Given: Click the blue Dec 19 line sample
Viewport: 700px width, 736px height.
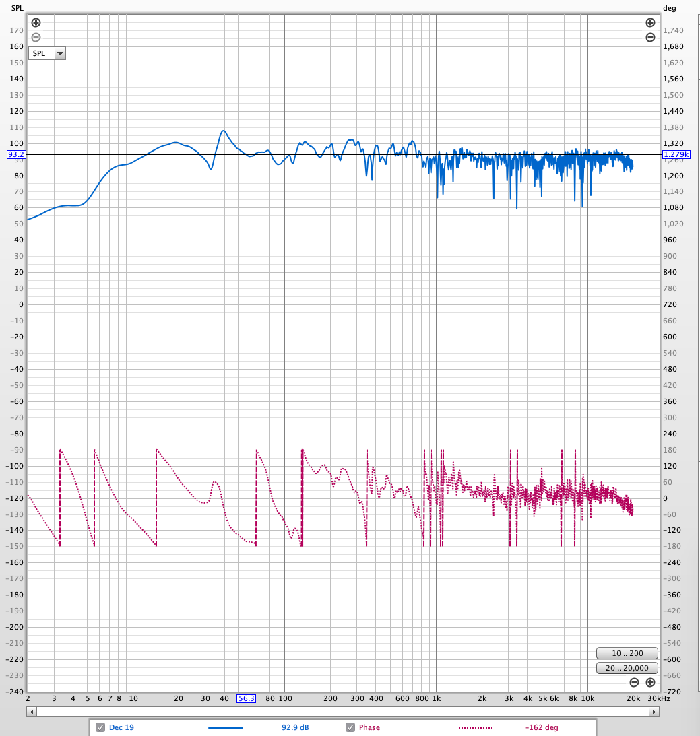Looking at the screenshot, I should 226,727.
